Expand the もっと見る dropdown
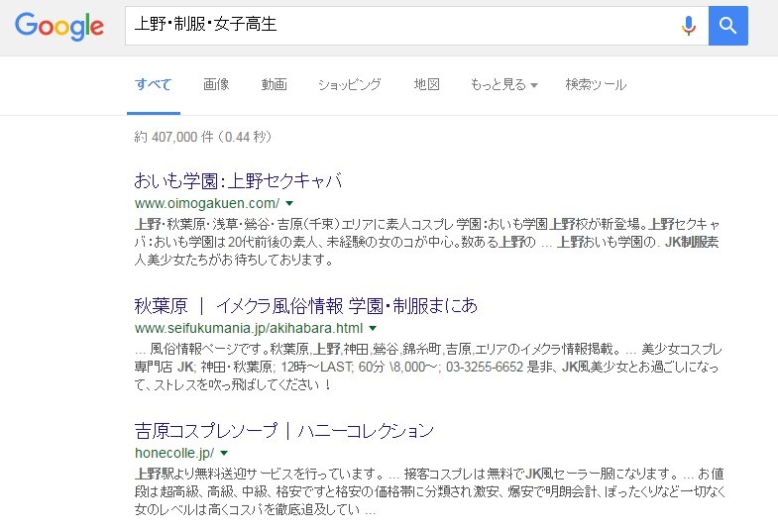This screenshot has height=532, width=778. coord(504,85)
